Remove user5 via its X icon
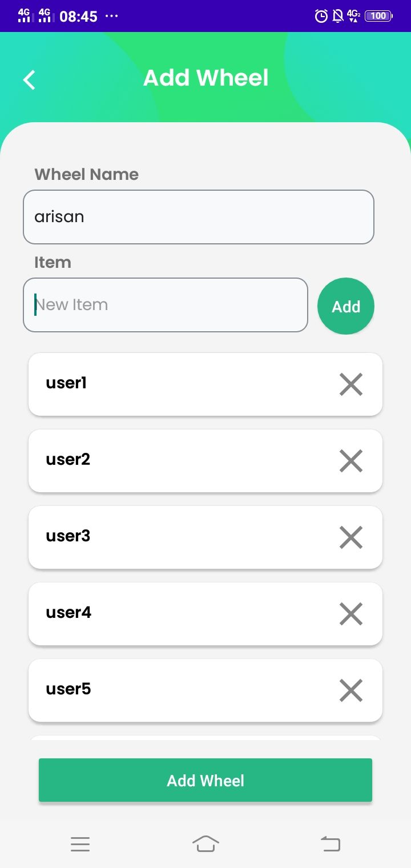411x868 pixels. tap(351, 690)
